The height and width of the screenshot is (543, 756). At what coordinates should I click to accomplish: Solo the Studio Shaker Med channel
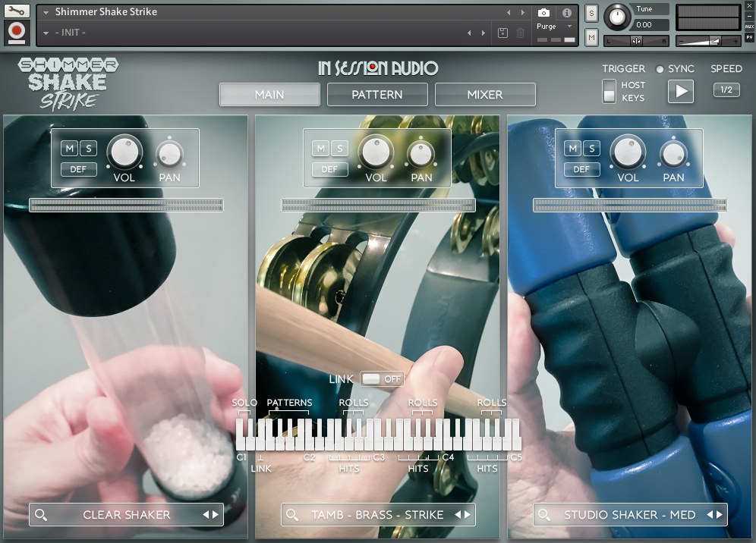(x=591, y=149)
